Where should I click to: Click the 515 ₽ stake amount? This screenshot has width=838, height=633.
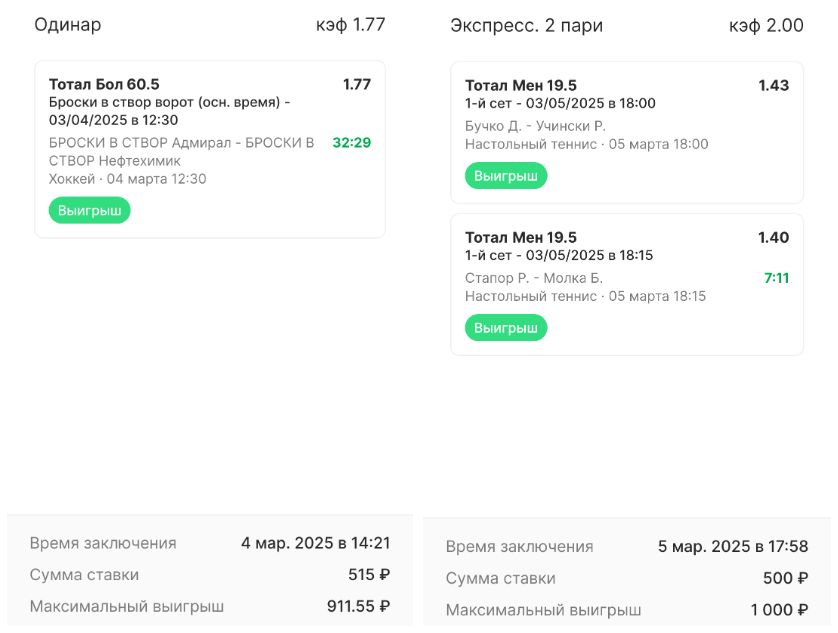tap(368, 575)
